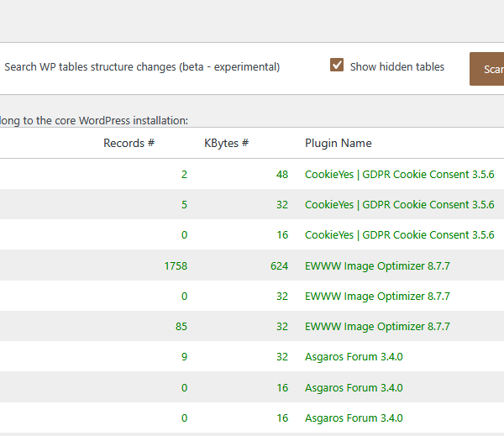Click the KBytes # column header
Image resolution: width=504 pixels, height=436 pixels.
pyautogui.click(x=226, y=143)
